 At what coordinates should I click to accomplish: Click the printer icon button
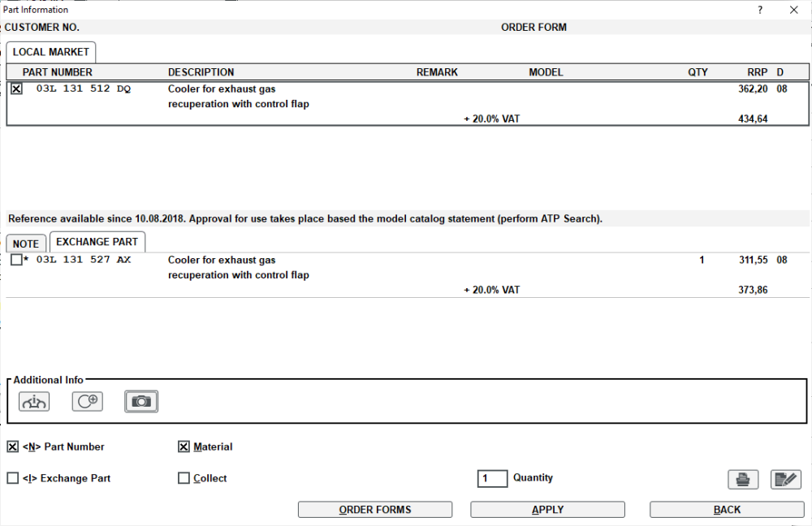pyautogui.click(x=743, y=480)
